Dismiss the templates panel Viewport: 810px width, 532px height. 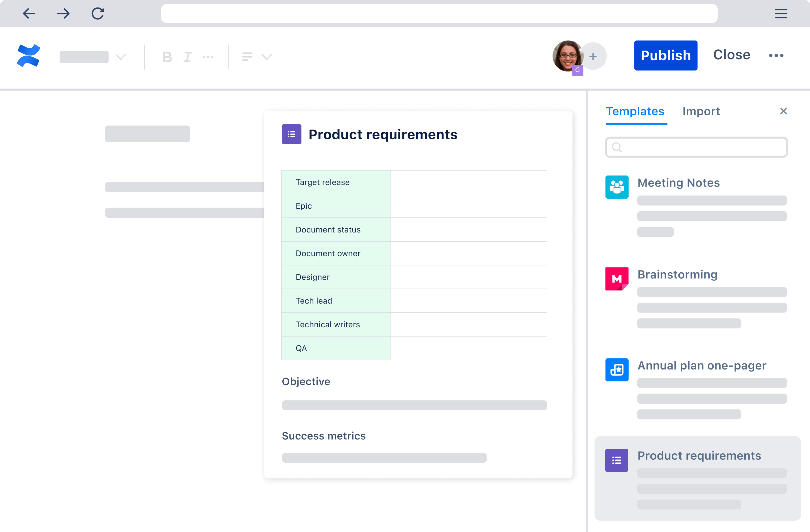pyautogui.click(x=783, y=111)
